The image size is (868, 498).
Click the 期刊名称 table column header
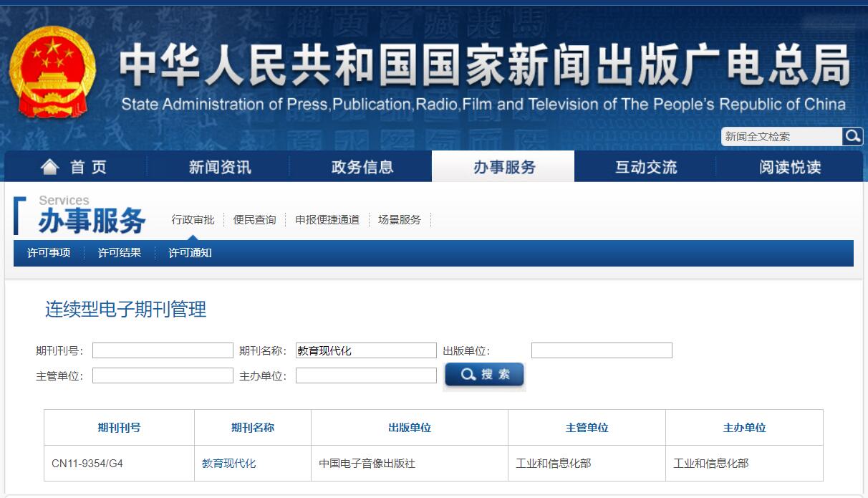tap(253, 428)
